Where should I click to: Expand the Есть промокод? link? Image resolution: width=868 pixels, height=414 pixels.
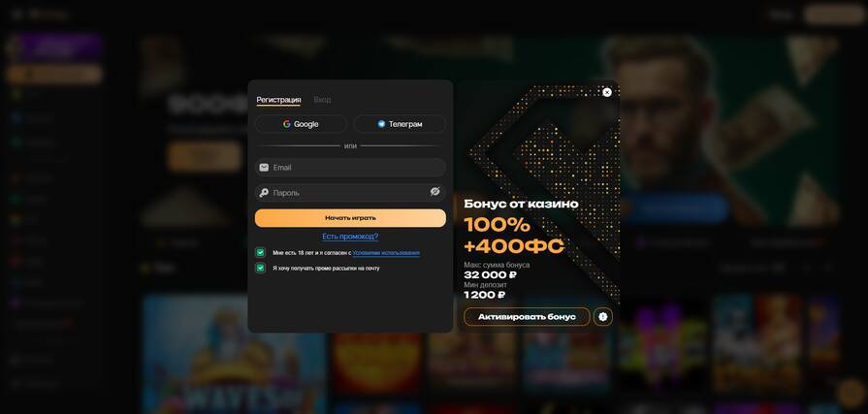350,237
